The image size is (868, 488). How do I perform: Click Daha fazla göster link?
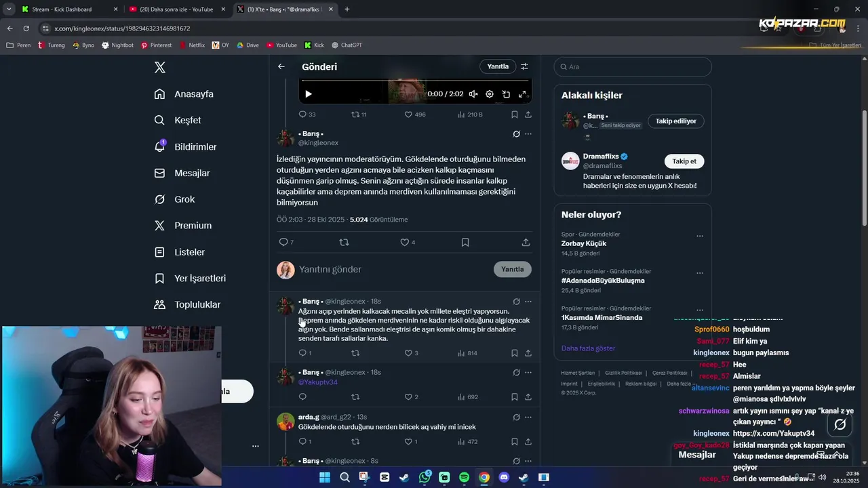pyautogui.click(x=588, y=348)
